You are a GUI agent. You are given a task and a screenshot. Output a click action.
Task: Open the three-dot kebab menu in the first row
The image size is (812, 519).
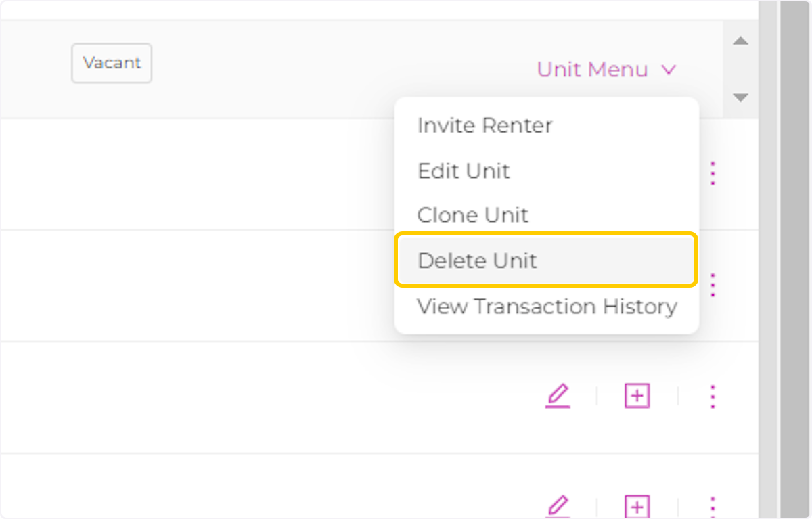tap(712, 173)
